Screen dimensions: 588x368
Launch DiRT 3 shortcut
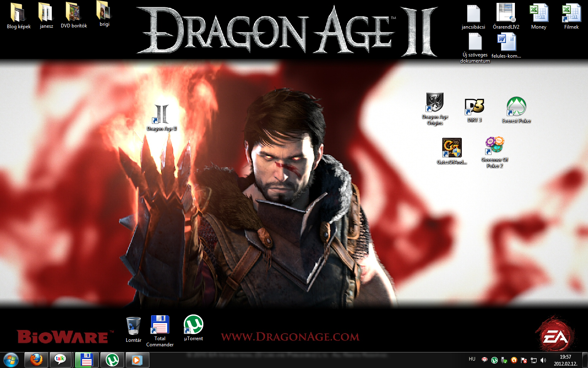tap(474, 110)
